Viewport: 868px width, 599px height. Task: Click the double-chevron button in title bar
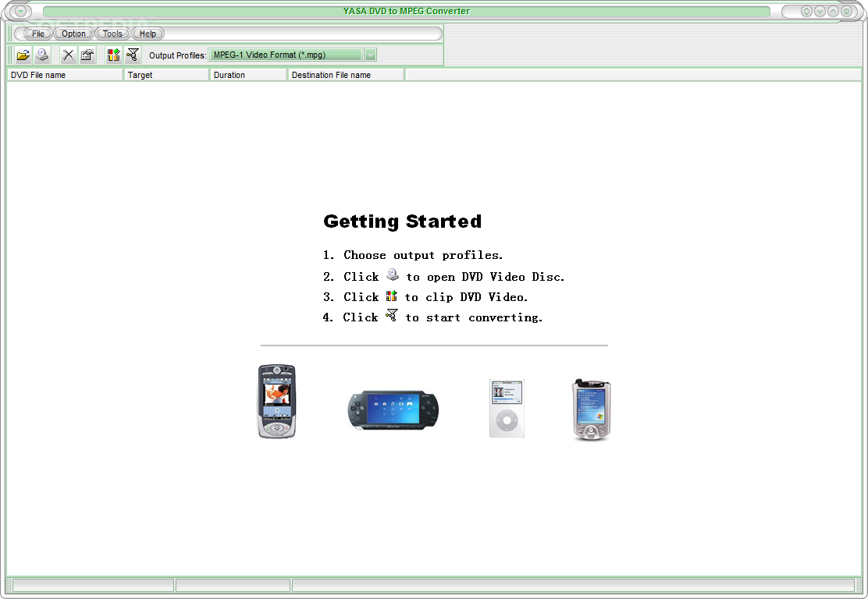coord(806,11)
